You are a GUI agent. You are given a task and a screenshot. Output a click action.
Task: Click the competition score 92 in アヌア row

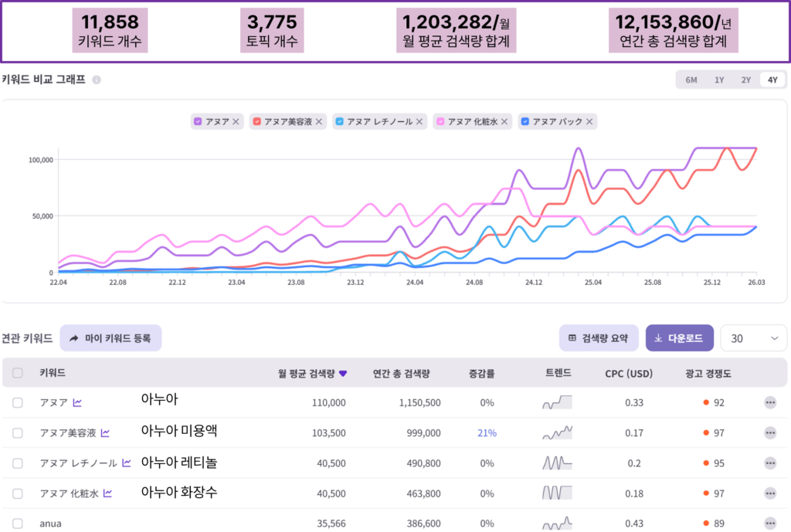click(x=719, y=402)
